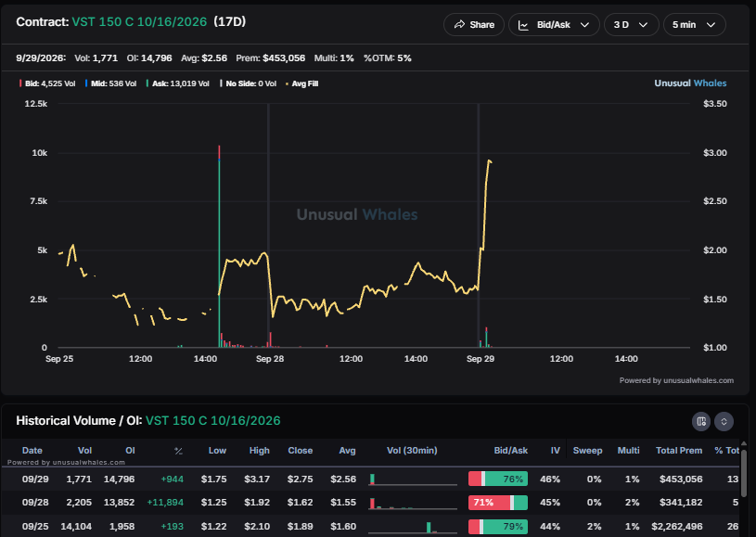Click the columns layout icon in Historical Volume

pos(701,421)
